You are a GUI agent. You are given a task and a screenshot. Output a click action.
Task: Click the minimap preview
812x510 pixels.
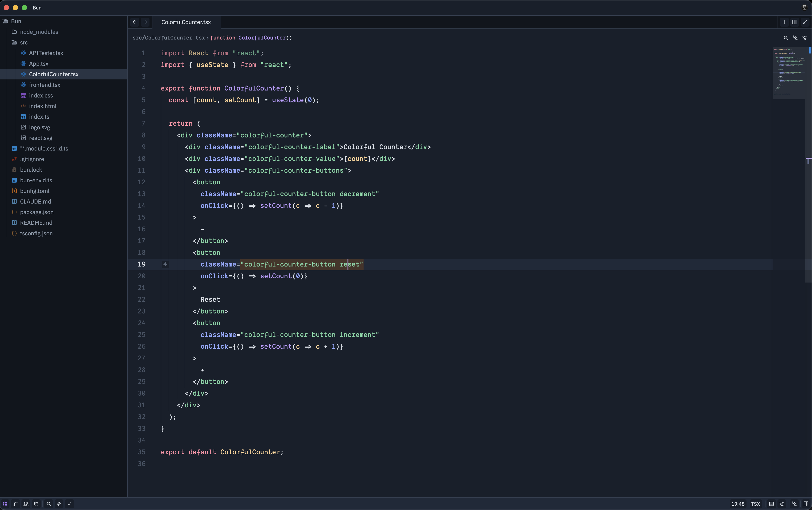tap(789, 73)
